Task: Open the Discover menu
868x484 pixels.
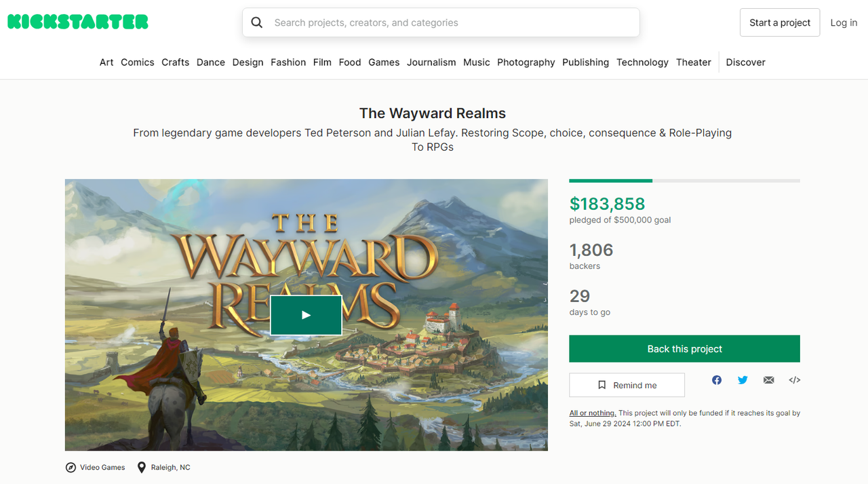Action: click(x=745, y=62)
